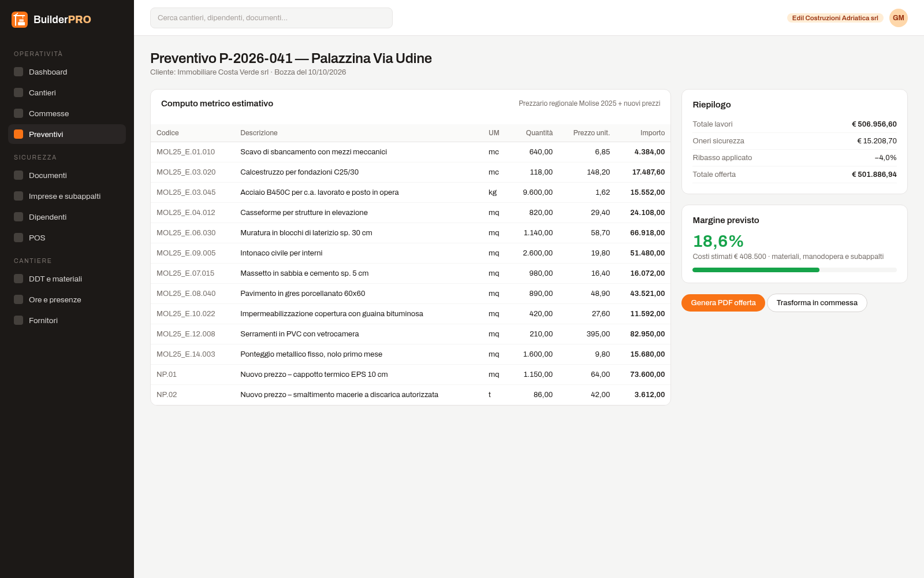This screenshot has height=578, width=924.
Task: Go to Cantieri section
Action: (67, 92)
